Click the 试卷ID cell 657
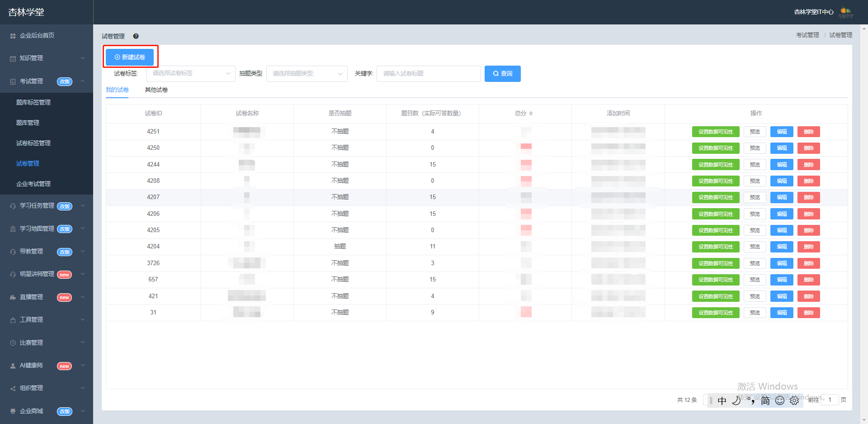 tap(153, 280)
